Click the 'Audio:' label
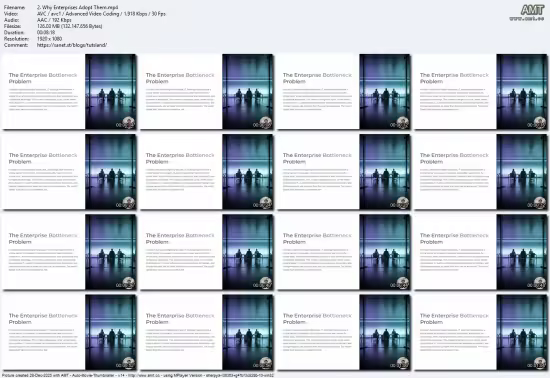The image size is (550, 378). [x=11, y=20]
